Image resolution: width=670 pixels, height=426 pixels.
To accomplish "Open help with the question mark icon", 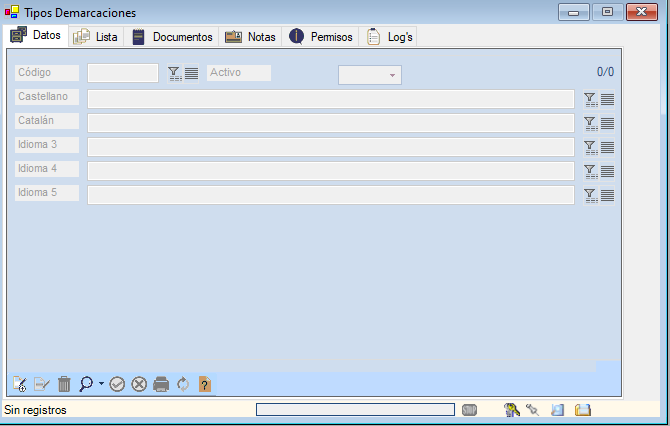I will (205, 384).
